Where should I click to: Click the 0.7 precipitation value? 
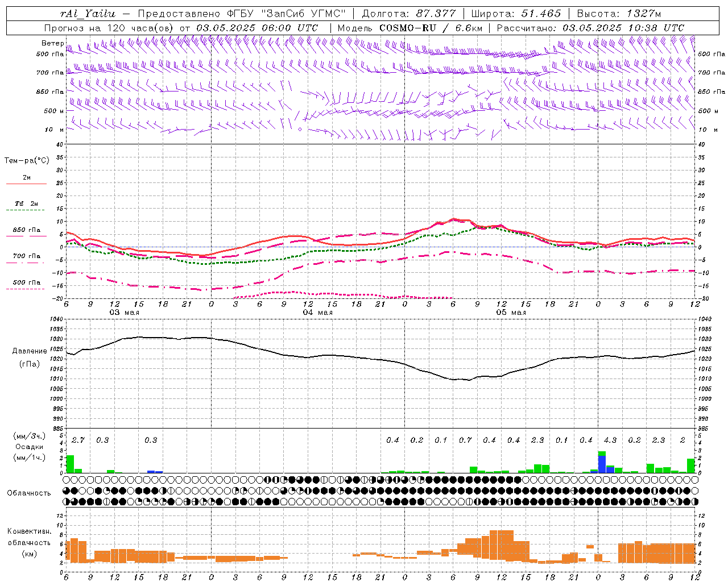coord(465,440)
